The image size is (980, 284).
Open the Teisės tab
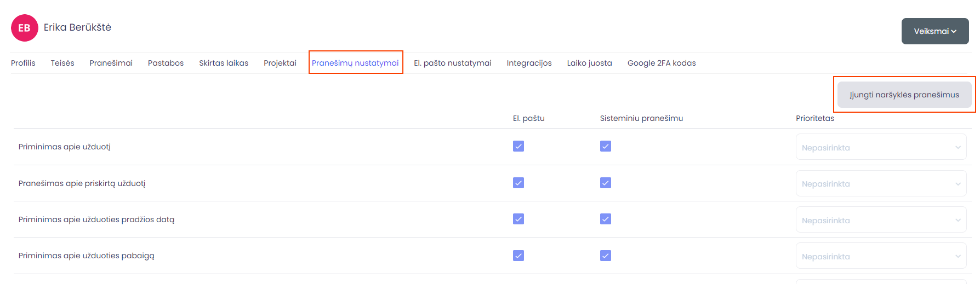point(62,63)
